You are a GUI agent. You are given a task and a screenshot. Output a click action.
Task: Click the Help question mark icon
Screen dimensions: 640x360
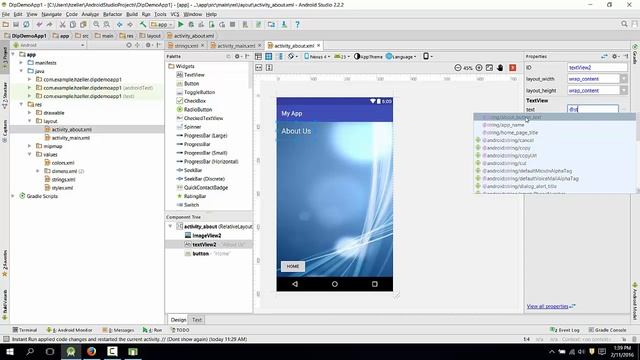297,24
